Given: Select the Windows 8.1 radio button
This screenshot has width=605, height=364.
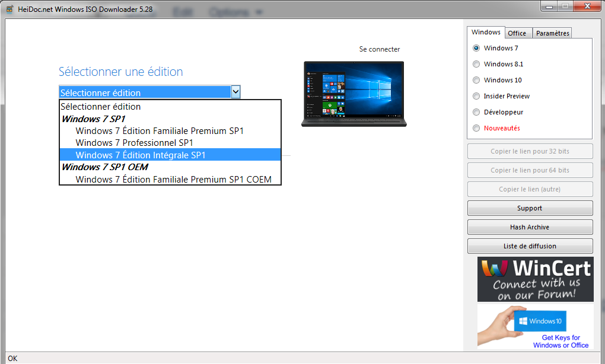Looking at the screenshot, I should 476,64.
